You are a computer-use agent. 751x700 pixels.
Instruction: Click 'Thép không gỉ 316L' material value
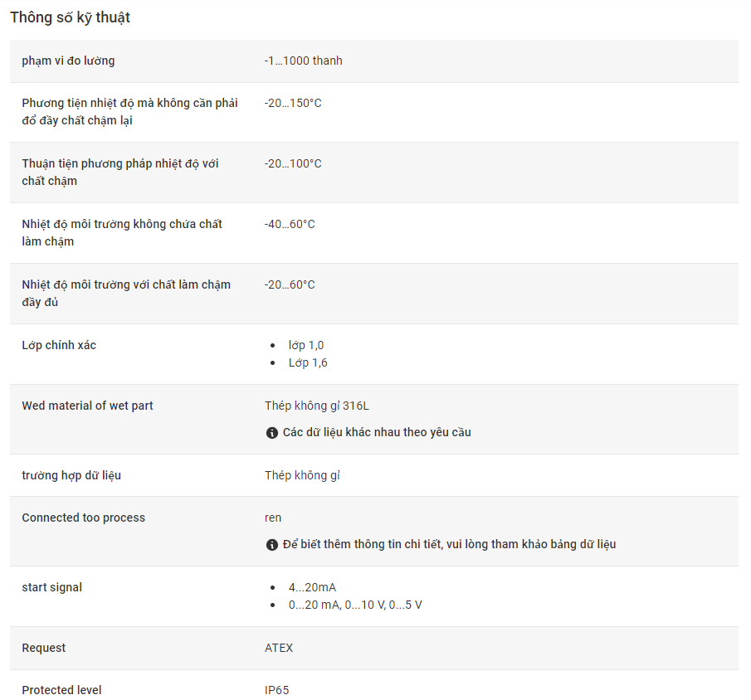tap(317, 406)
